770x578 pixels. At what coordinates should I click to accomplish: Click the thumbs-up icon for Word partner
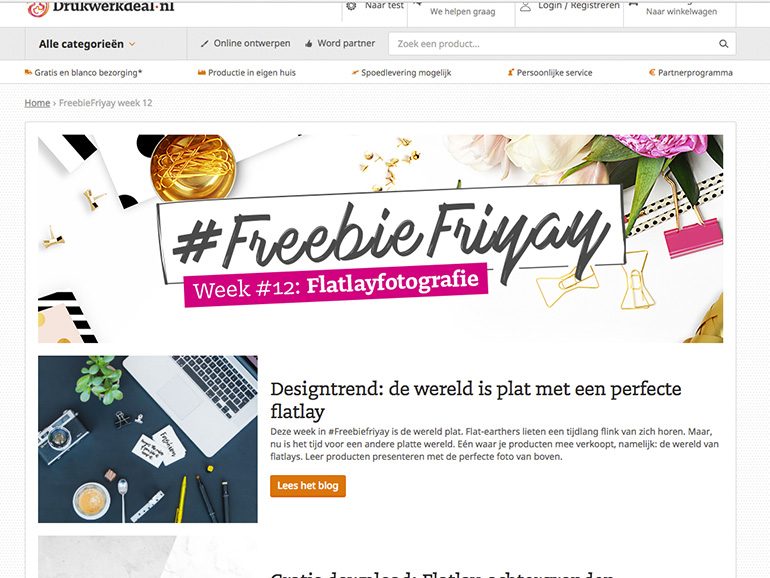(308, 44)
